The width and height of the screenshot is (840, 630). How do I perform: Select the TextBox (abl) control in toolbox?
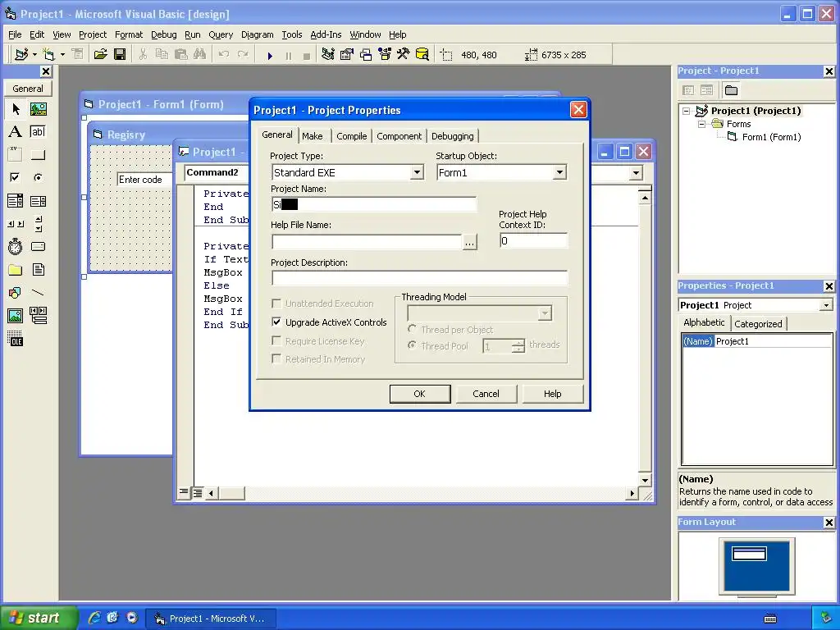[x=38, y=132]
